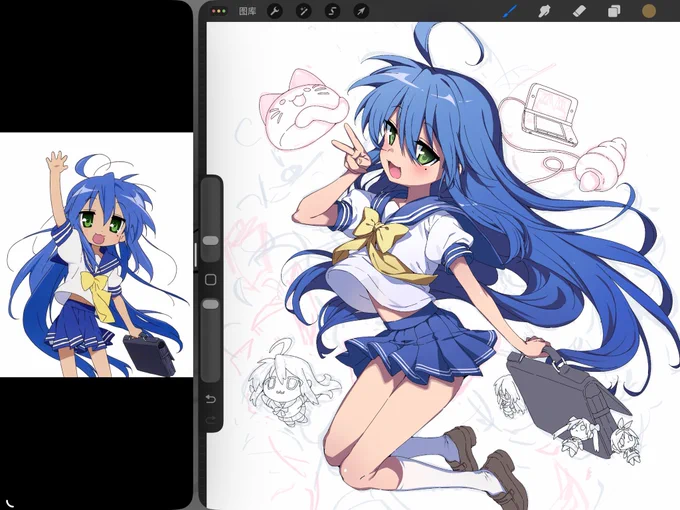This screenshot has width=680, height=510.
Task: Activate the Selection S tool
Action: (333, 11)
